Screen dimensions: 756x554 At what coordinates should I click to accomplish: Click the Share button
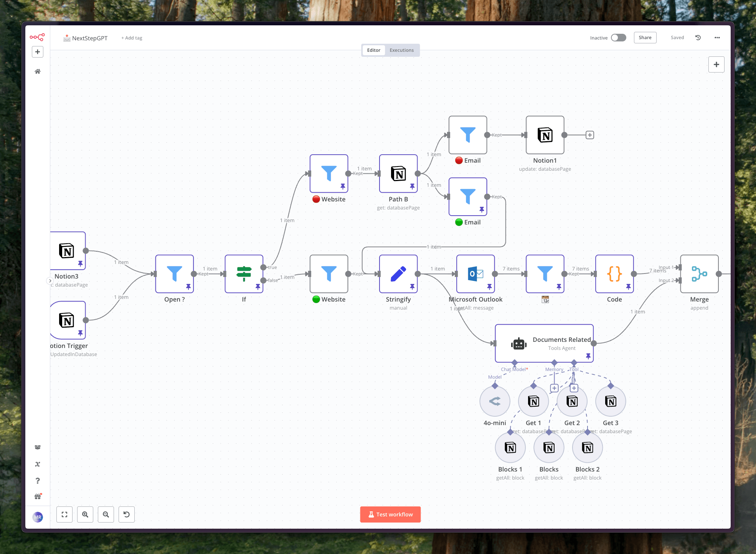point(645,38)
